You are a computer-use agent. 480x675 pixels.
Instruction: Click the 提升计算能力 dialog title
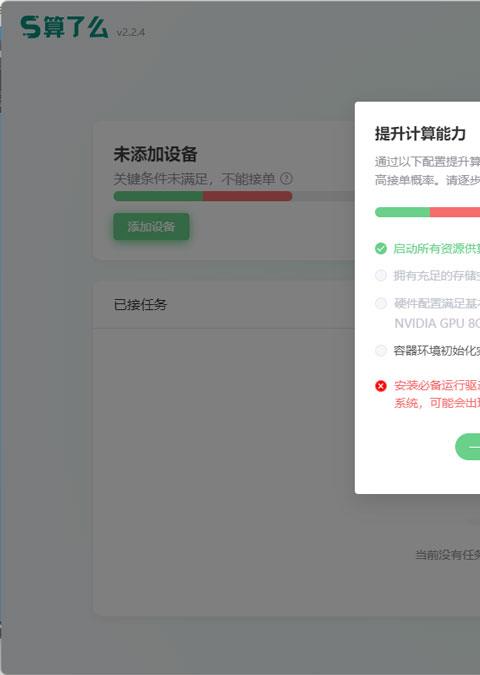pos(420,133)
